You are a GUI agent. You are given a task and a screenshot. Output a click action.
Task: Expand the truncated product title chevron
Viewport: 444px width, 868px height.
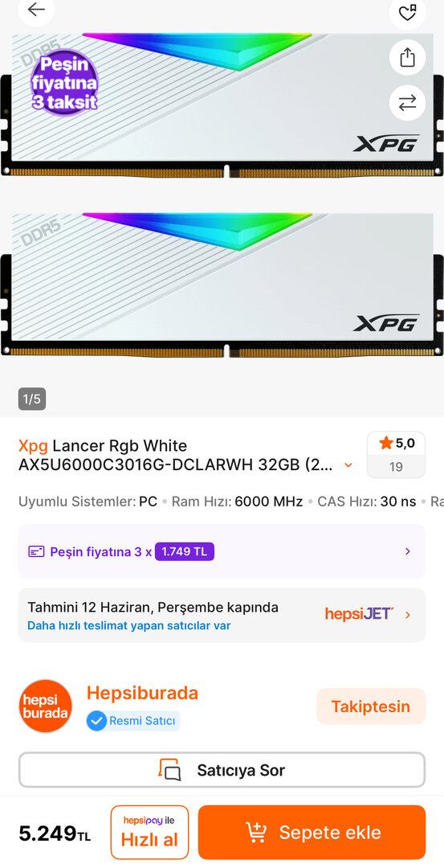click(x=348, y=465)
